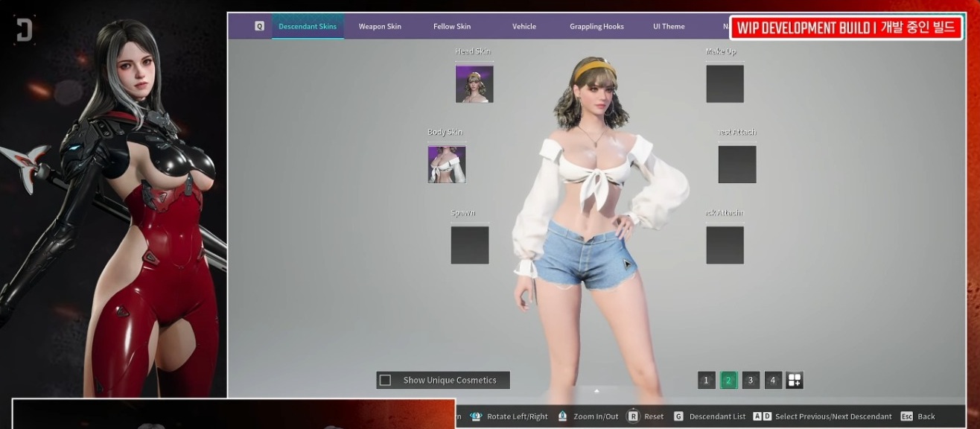Click the A D previous/next Descendant keys
980x429 pixels.
[762, 416]
